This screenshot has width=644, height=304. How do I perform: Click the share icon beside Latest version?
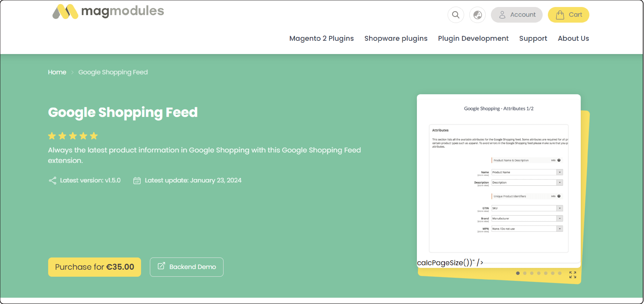[x=52, y=181]
